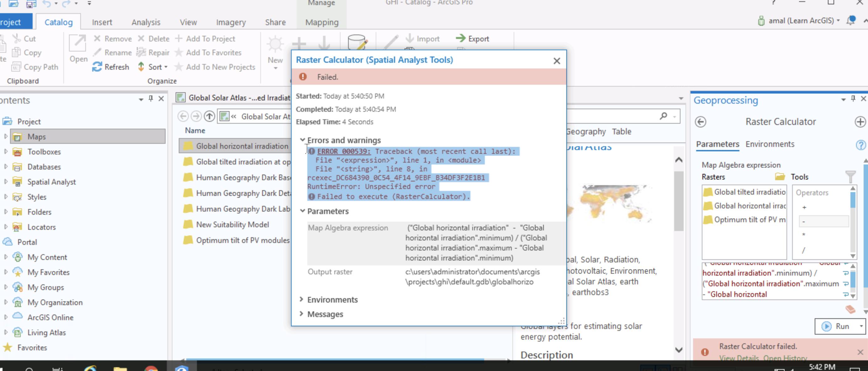Open the Catalog ribbon tab
The image size is (868, 371).
point(58,22)
